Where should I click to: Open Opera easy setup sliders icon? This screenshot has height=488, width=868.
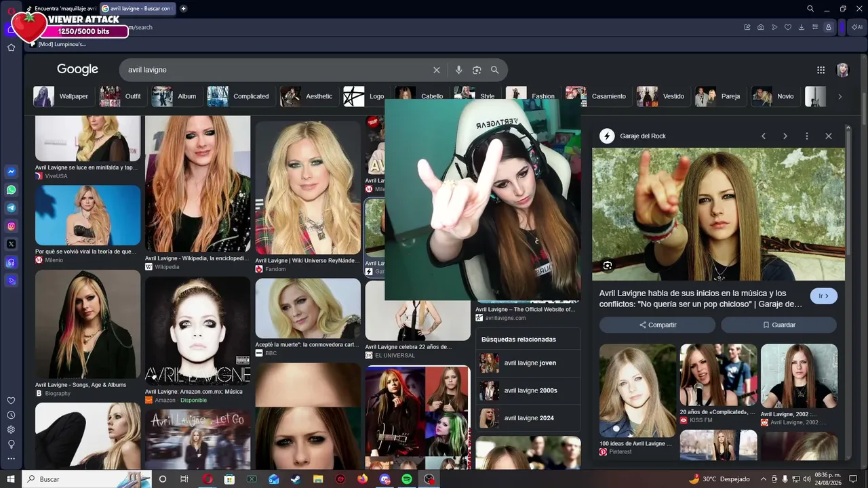coord(815,27)
